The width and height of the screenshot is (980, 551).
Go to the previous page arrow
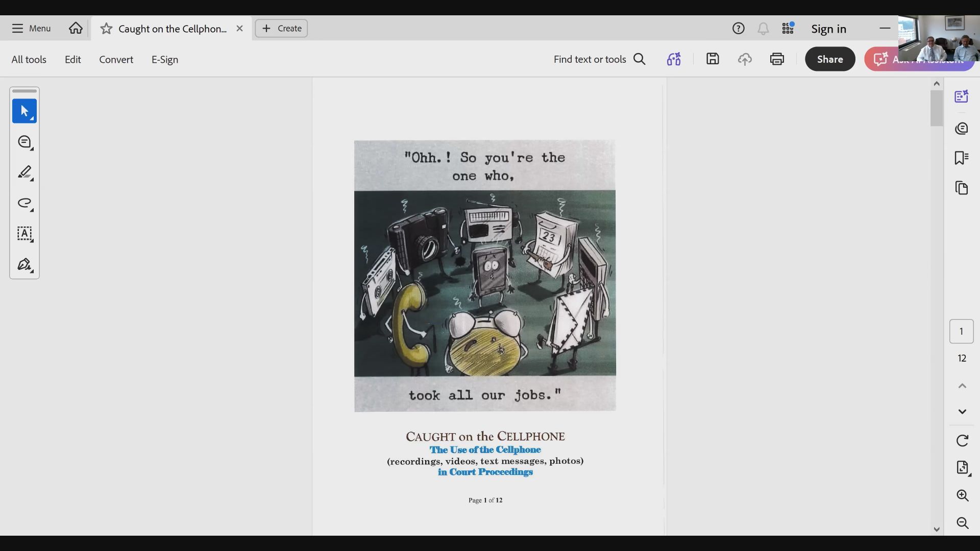click(x=962, y=386)
